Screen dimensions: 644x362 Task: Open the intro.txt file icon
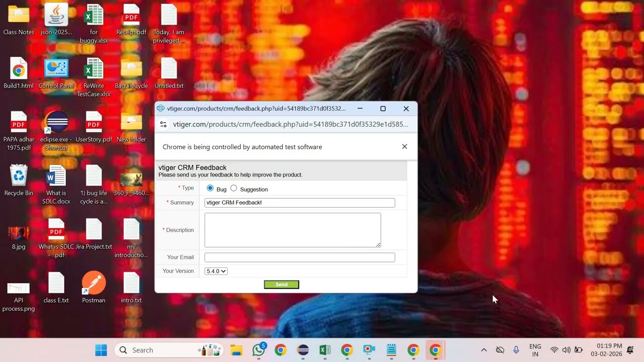pos(131,283)
